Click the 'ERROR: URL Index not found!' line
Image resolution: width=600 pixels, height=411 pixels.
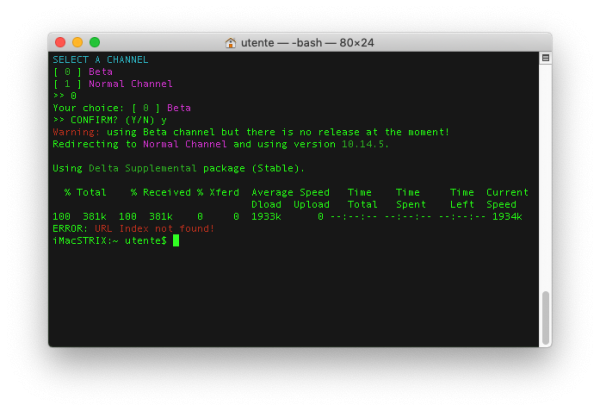134,229
